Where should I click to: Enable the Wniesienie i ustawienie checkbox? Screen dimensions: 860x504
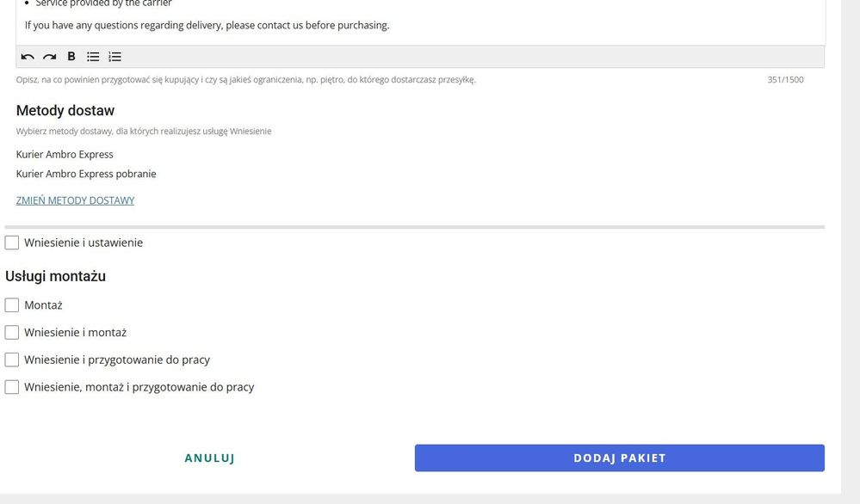(12, 243)
